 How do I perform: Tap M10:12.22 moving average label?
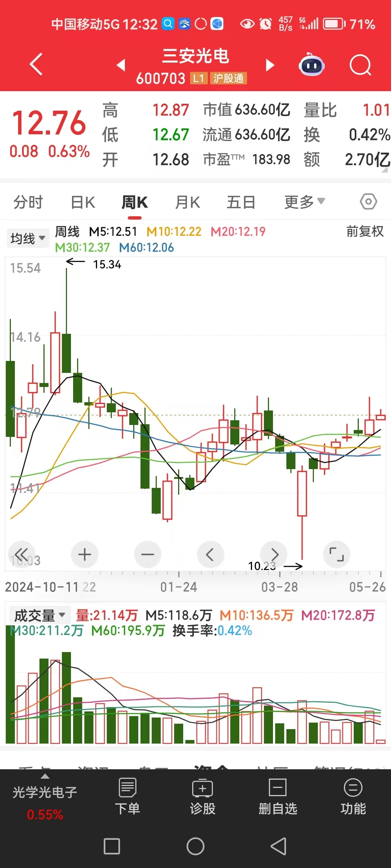tap(174, 231)
